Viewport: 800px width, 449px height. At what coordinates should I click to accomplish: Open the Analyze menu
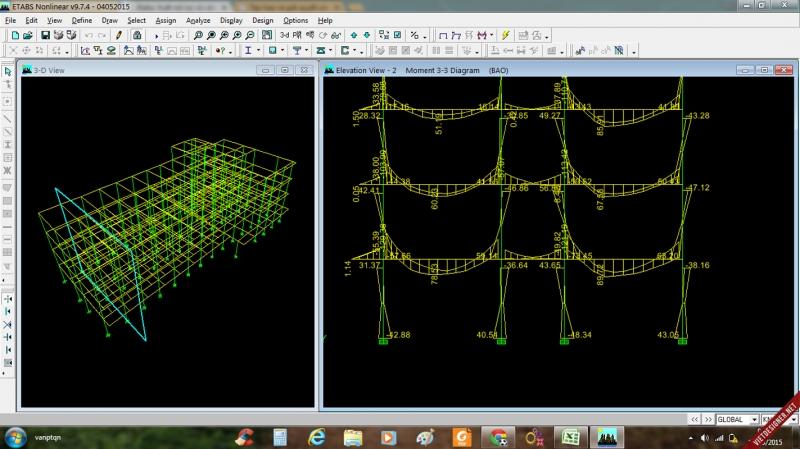point(198,20)
